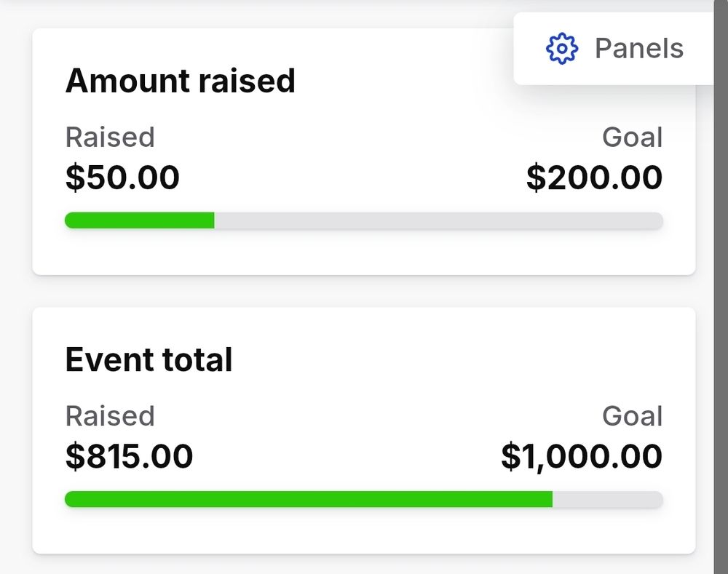Click the $1,000.00 goal amount

pyautogui.click(x=582, y=457)
